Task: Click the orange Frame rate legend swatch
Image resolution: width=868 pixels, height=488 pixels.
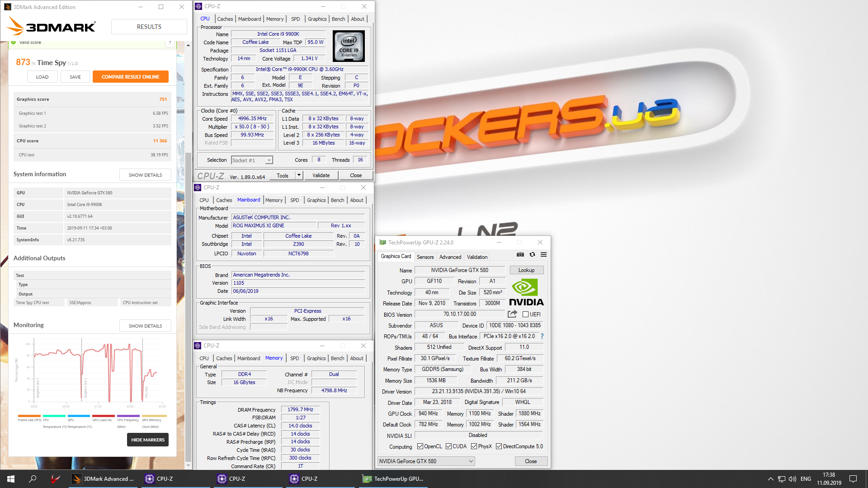Action: click(x=29, y=416)
